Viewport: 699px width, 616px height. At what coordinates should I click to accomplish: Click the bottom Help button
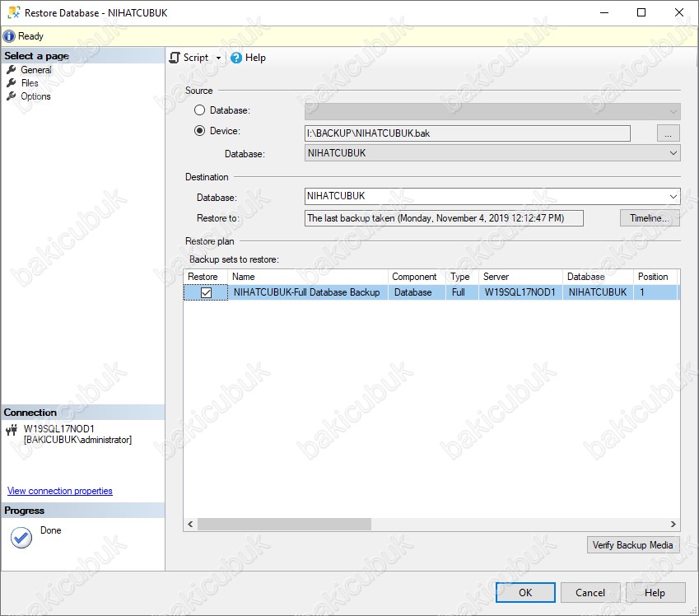pos(655,593)
